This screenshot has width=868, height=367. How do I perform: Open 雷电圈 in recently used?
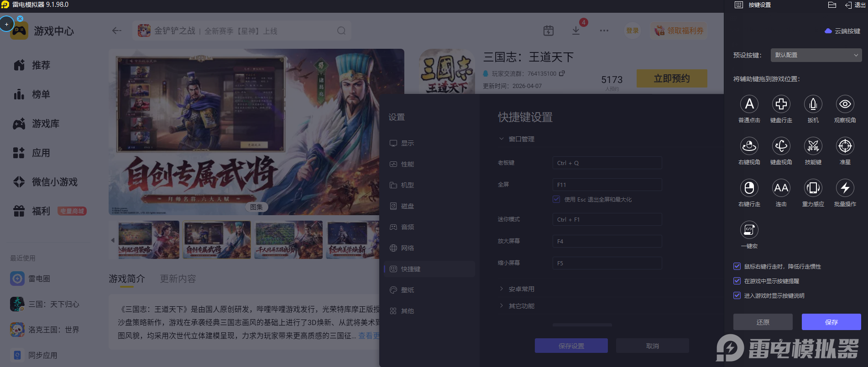point(30,279)
